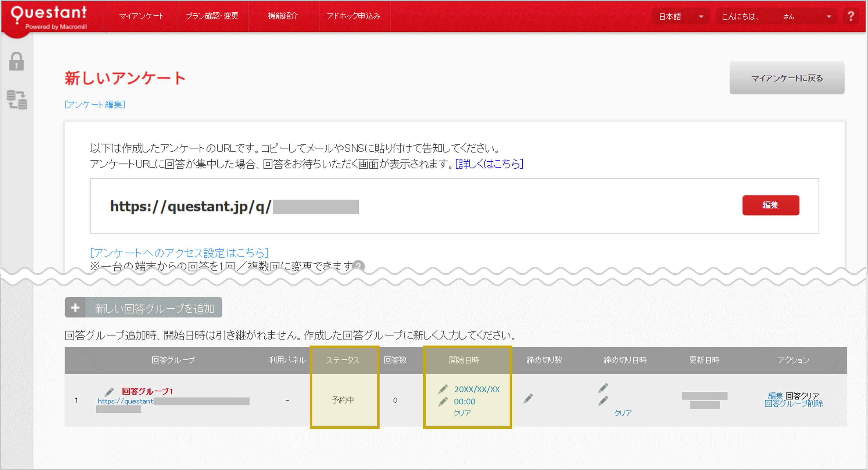Click the 更新日時 column header
The image size is (868, 470).
(x=705, y=360)
